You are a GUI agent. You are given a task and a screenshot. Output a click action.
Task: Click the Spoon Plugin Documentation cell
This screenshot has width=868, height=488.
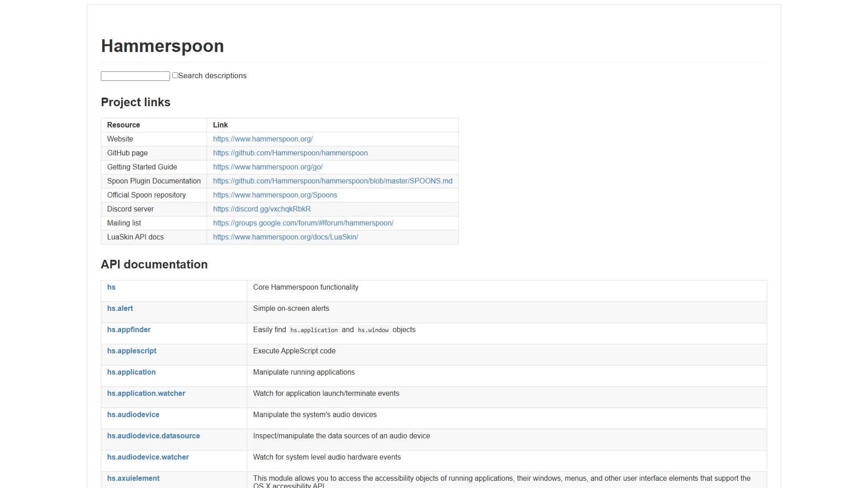click(154, 181)
